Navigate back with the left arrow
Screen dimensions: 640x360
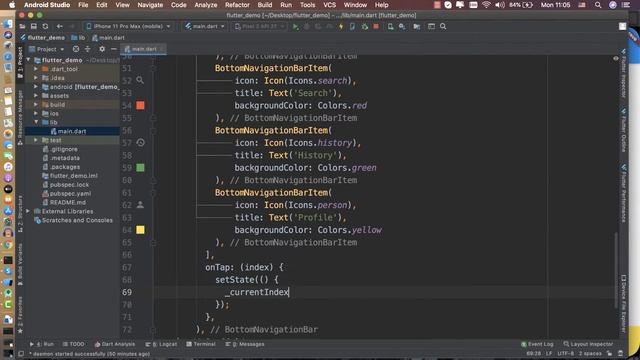(x=60, y=26)
